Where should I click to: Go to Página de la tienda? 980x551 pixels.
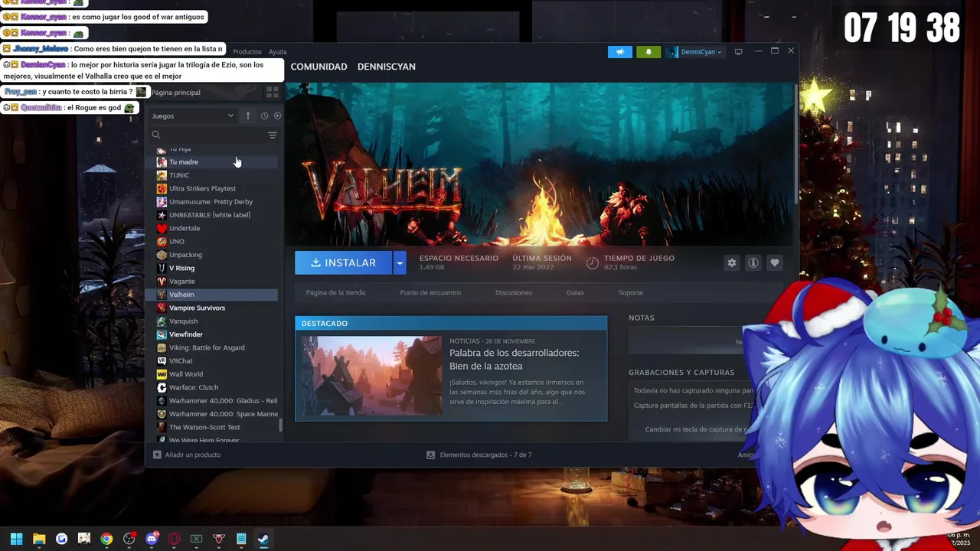pyautogui.click(x=335, y=292)
